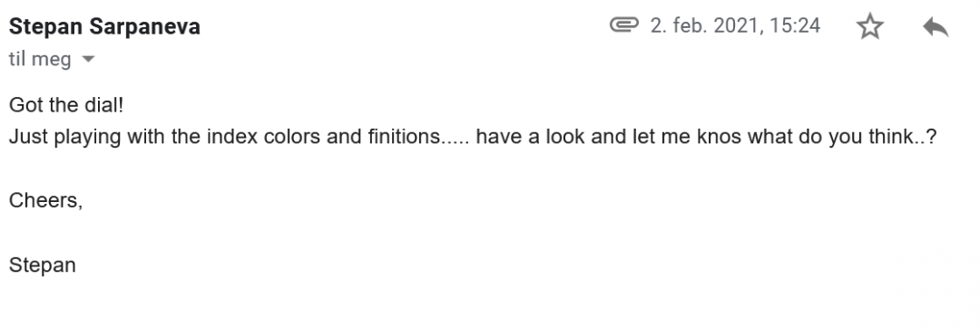Click the 'Cheers,' closing line
The image size is (980, 328).
click(45, 200)
